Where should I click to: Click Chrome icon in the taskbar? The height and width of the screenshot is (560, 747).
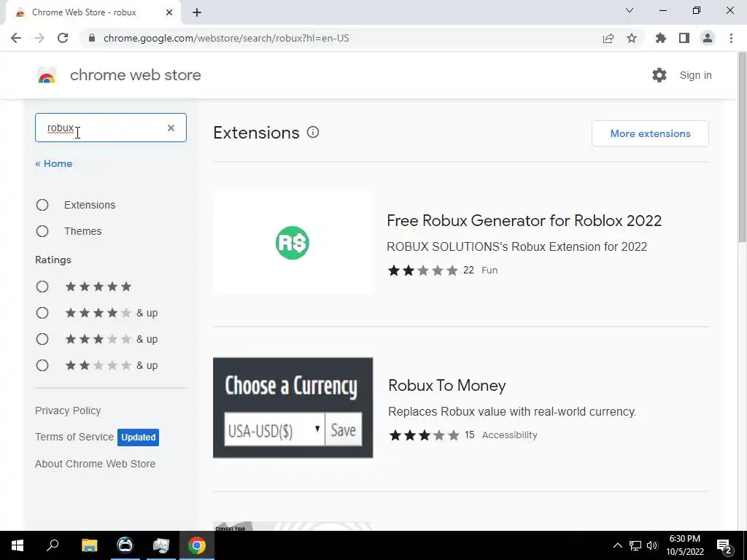197,545
